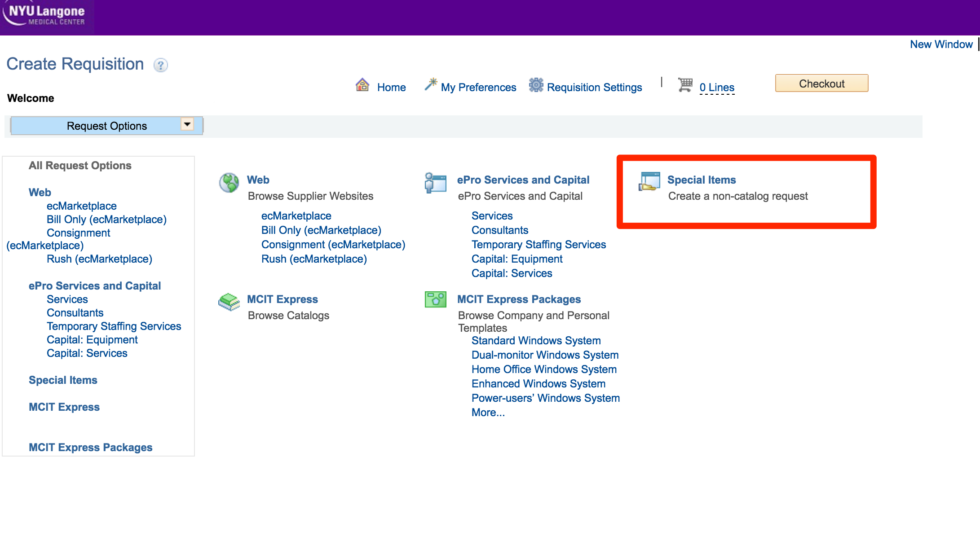This screenshot has width=980, height=536.
Task: Open Bill Only (ecMarketplace) in sidebar
Action: 107,220
